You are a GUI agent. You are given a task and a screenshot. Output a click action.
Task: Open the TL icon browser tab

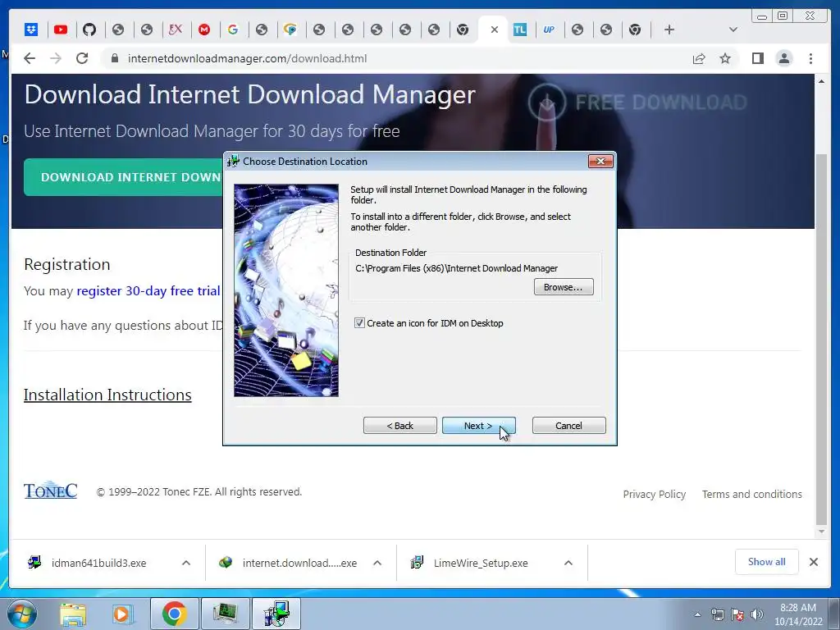coord(519,30)
